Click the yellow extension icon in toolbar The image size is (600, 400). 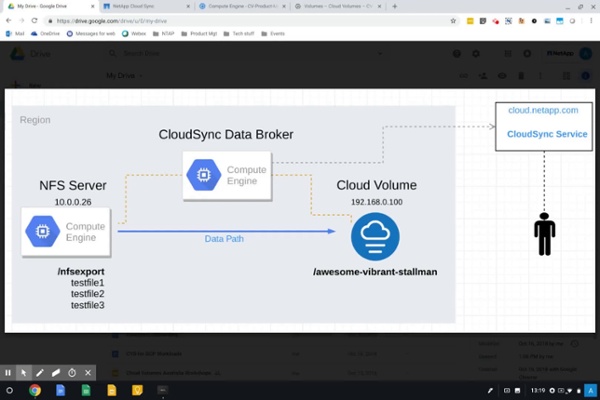coord(470,21)
